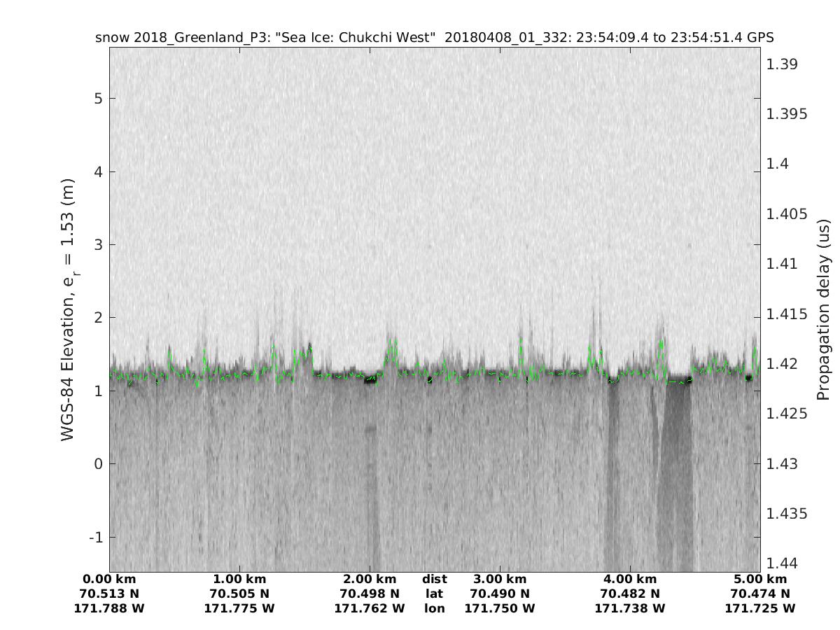Viewport: 840px width, 630px height.
Task: Click the "dist" legend label on x-axis
Action: pos(435,580)
